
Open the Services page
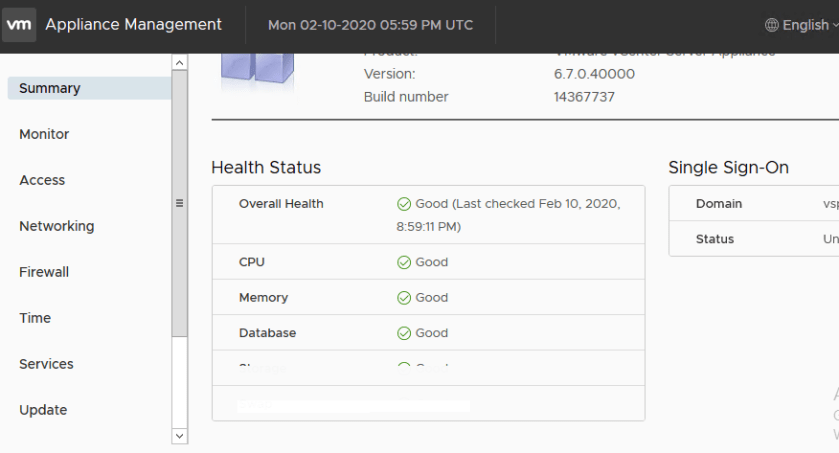click(46, 364)
